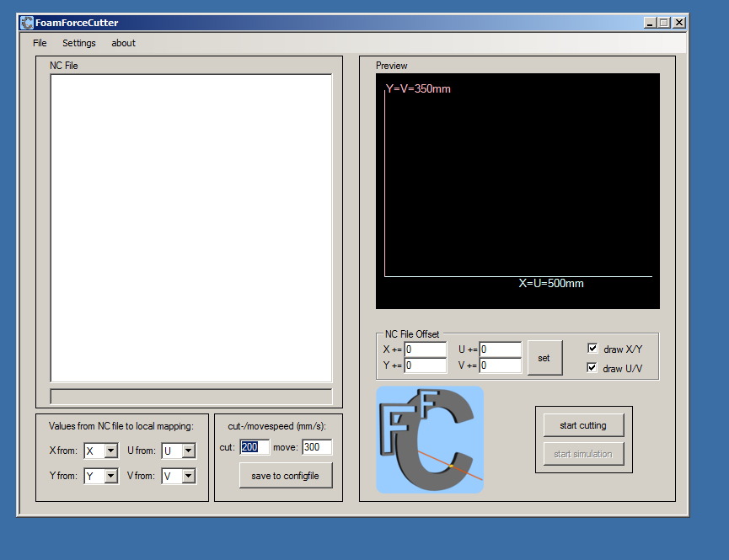Focus the move speed input field
This screenshot has width=729, height=560.
pos(317,447)
